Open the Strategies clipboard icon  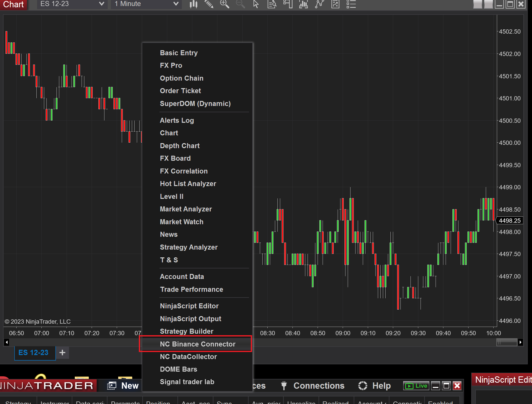point(335,4)
